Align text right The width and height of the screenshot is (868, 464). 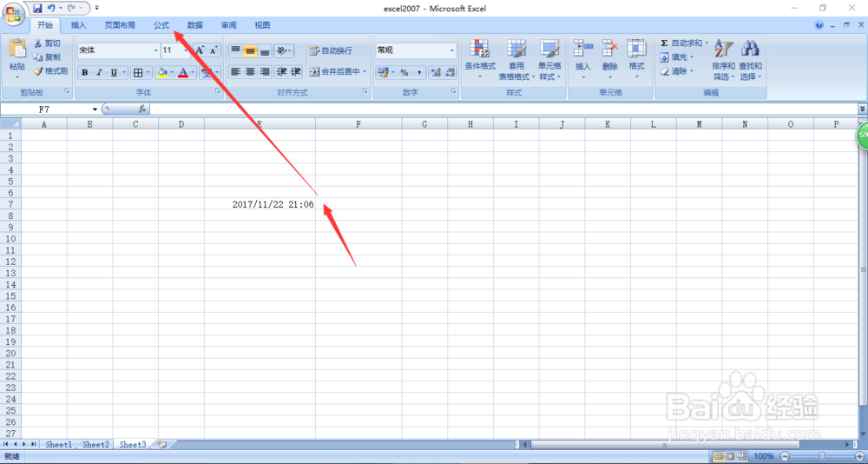tap(265, 72)
